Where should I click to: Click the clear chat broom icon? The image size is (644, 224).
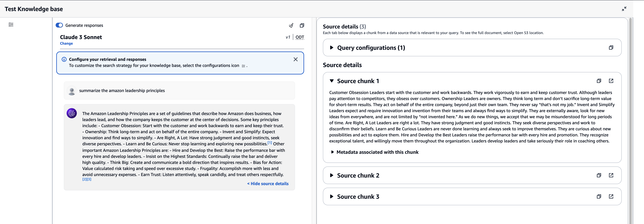pyautogui.click(x=291, y=25)
